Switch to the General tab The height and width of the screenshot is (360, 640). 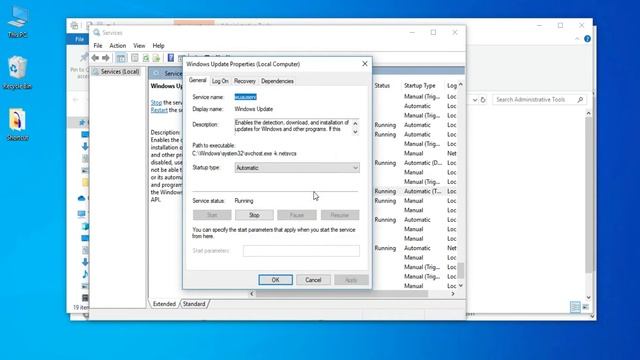coord(198,80)
